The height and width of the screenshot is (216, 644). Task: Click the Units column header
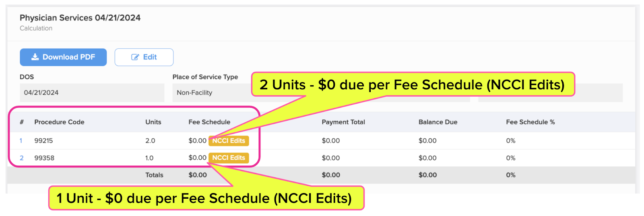(153, 122)
